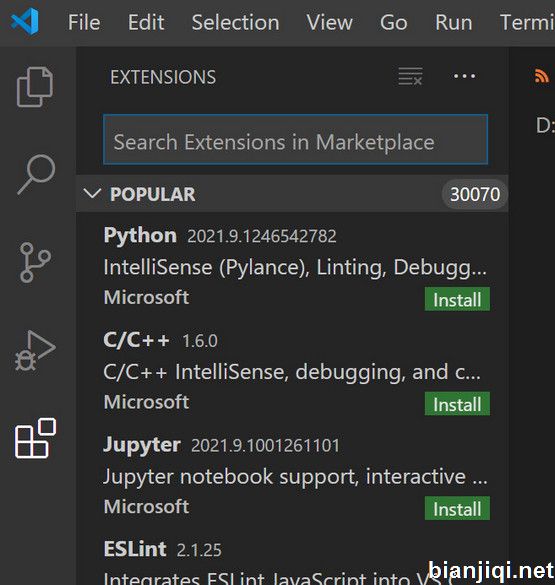This screenshot has height=585, width=555.
Task: Open the Go menu
Action: coord(393,22)
